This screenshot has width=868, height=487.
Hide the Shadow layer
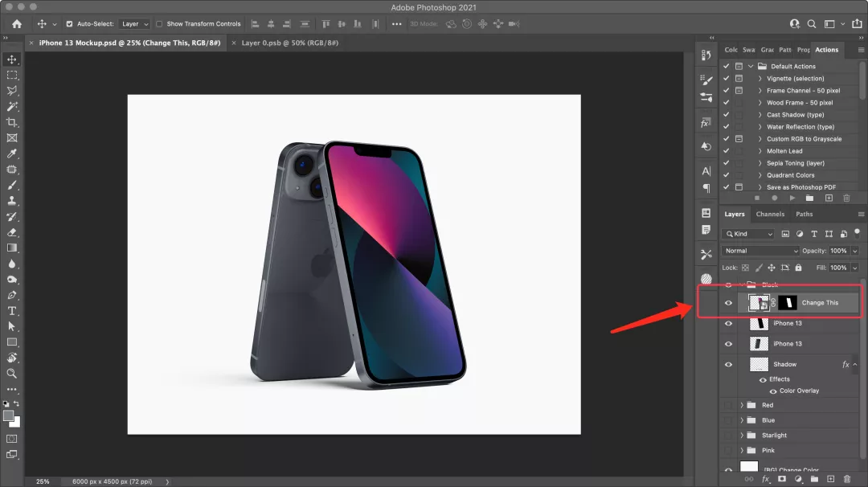tap(728, 364)
